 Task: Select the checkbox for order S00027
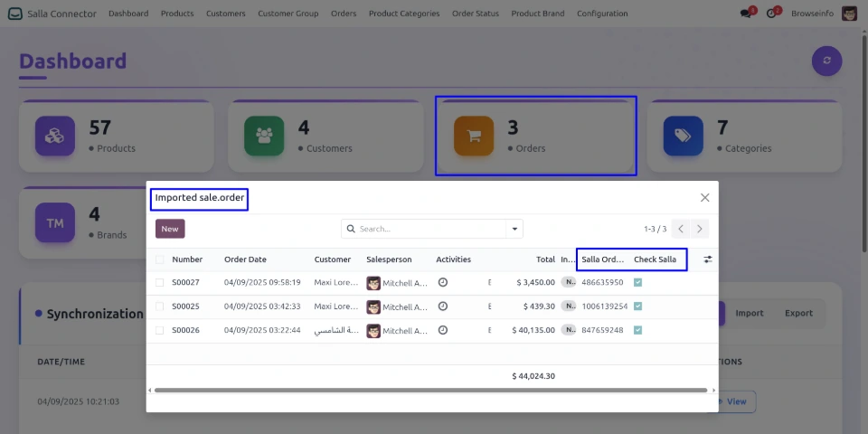point(160,283)
